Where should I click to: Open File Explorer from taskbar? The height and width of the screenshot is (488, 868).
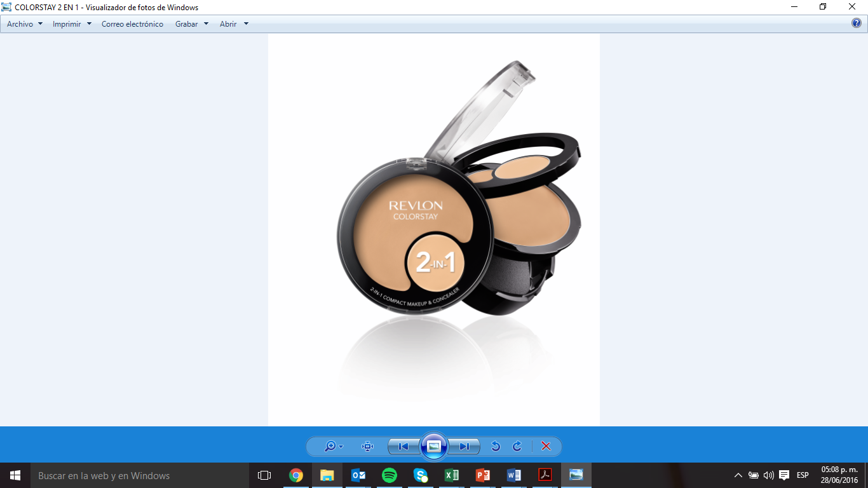point(327,475)
